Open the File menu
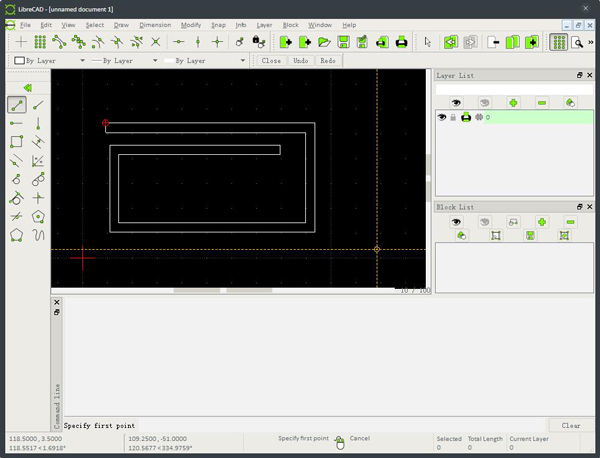 [25, 25]
